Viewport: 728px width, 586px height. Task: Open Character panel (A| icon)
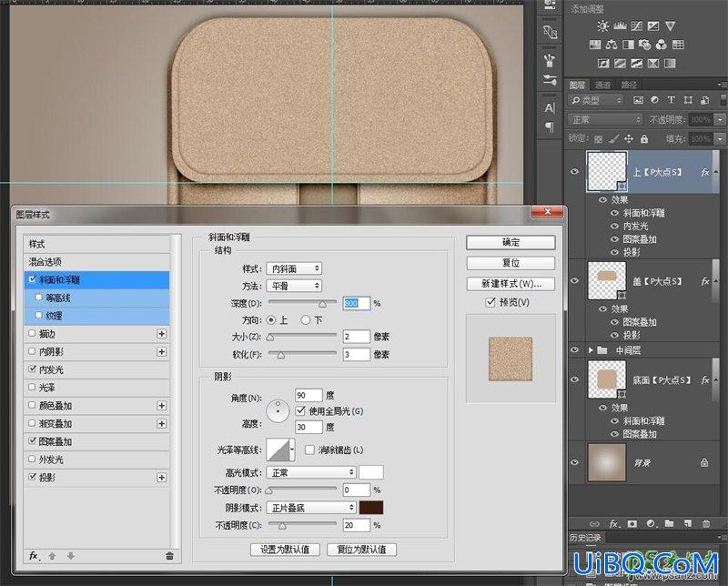click(550, 108)
